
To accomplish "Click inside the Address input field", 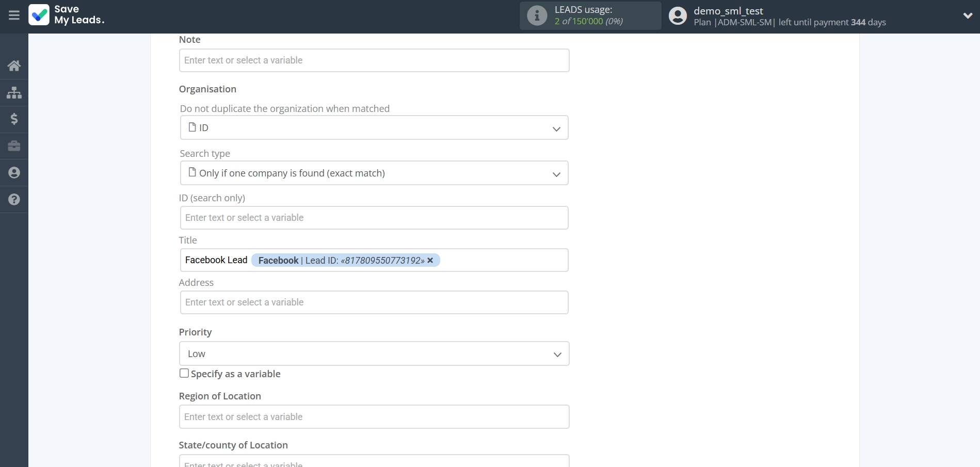I will 374,302.
